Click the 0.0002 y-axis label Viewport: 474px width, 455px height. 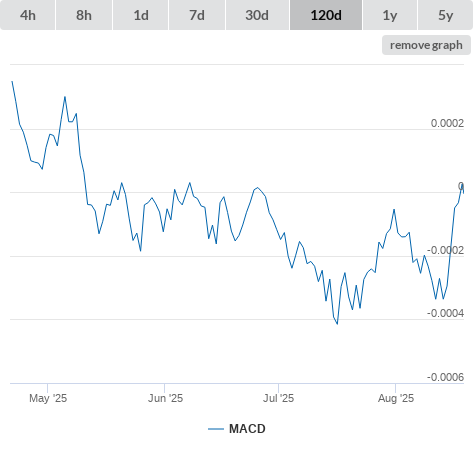447,123
